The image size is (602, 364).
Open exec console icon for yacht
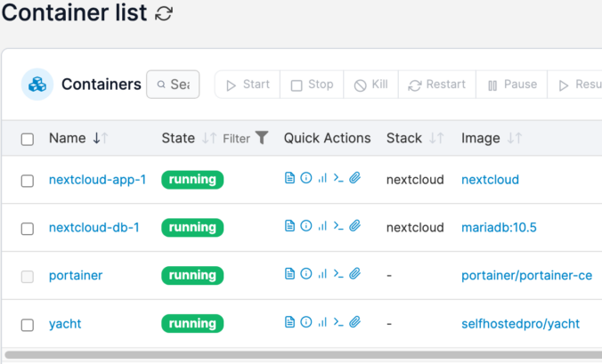tap(338, 322)
